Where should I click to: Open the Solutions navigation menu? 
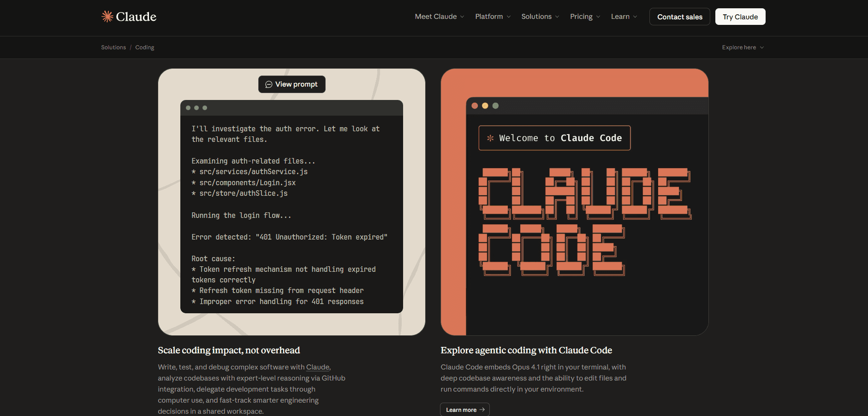[x=540, y=17]
